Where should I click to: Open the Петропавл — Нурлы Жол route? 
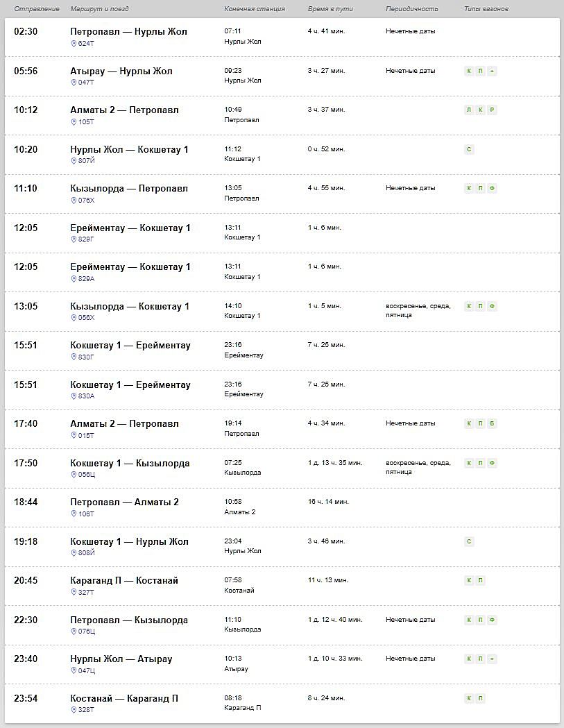128,31
